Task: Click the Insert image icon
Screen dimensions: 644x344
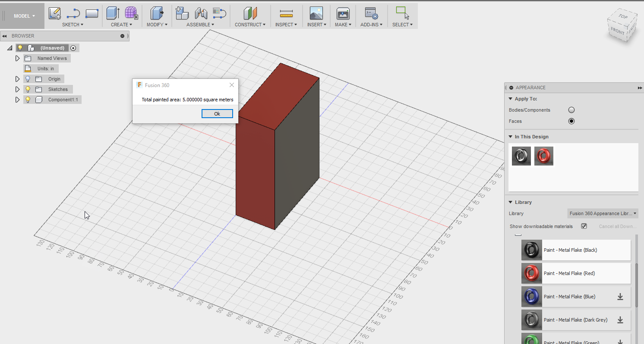Action: [316, 13]
